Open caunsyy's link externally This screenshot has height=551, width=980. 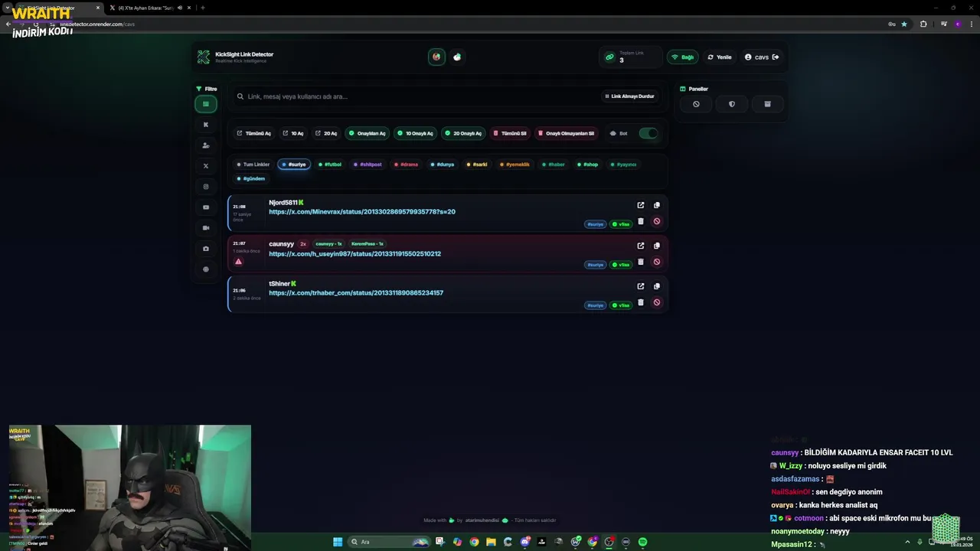pyautogui.click(x=641, y=246)
